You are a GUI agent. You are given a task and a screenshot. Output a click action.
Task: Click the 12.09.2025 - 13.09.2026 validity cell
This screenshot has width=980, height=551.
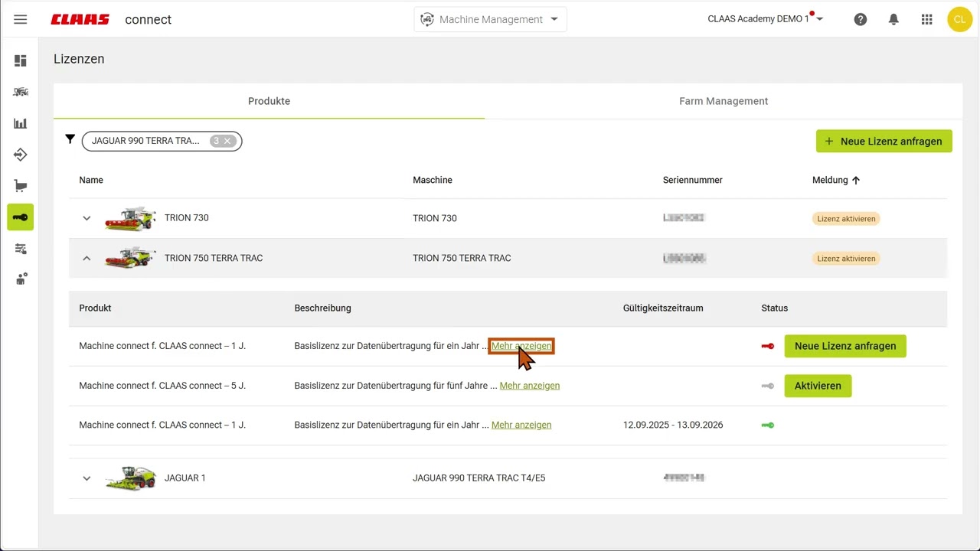tap(673, 425)
